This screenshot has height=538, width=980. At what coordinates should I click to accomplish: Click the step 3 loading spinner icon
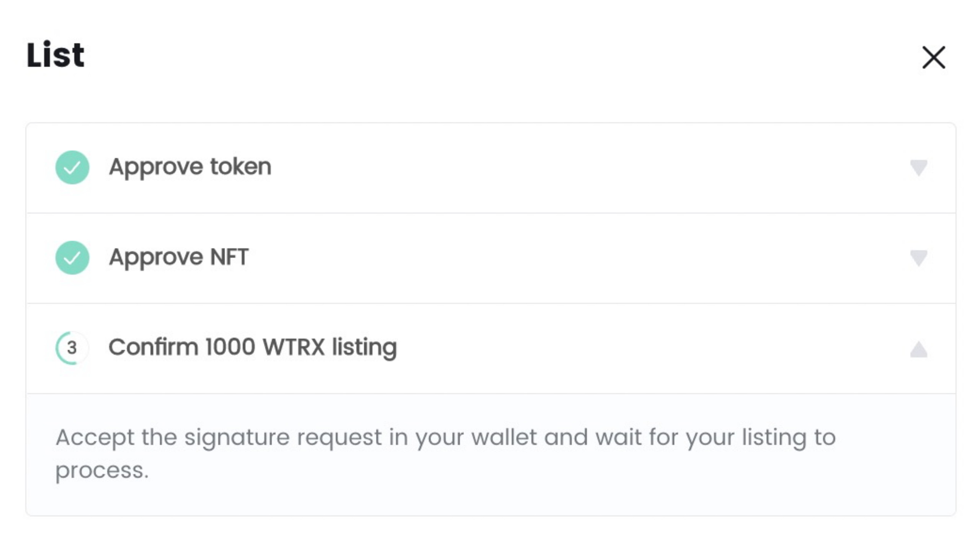coord(72,348)
